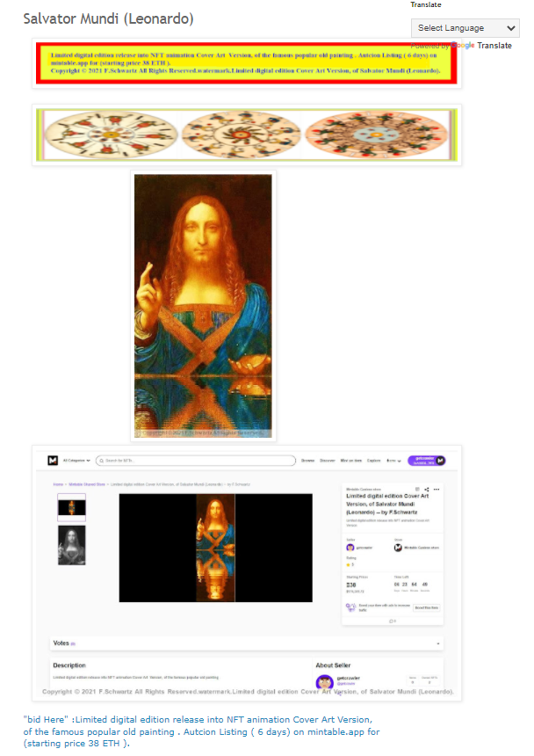Click the About Seller avatar icon
Viewport: 534px width, 756px height.
[x=325, y=682]
